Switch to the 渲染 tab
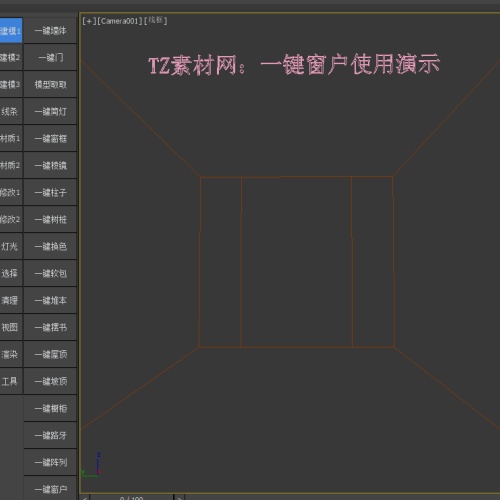This screenshot has height=500, width=500. 11,354
